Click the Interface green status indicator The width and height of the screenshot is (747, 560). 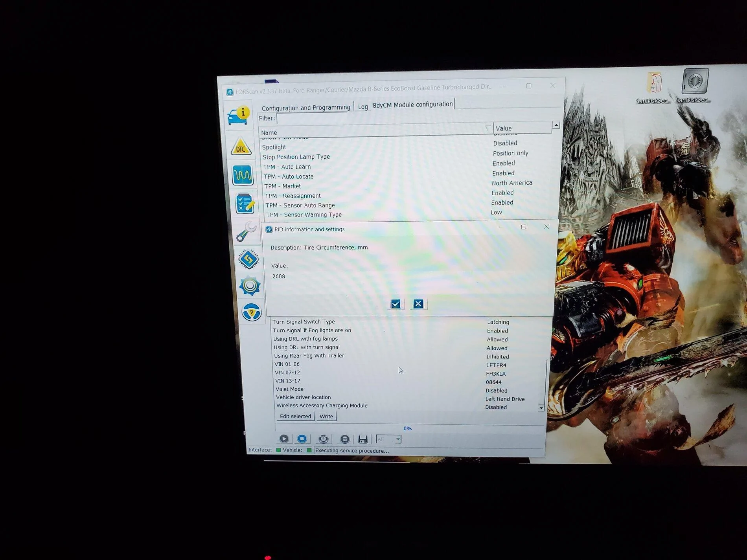click(278, 450)
